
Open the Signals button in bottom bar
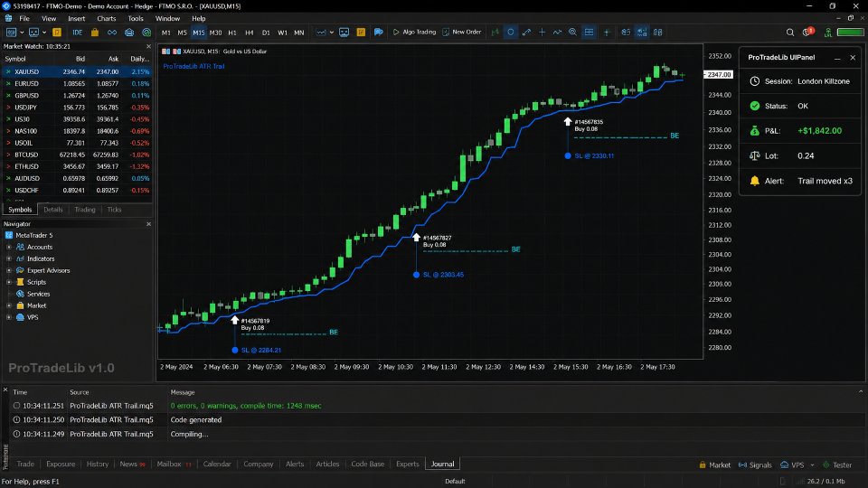click(x=755, y=465)
